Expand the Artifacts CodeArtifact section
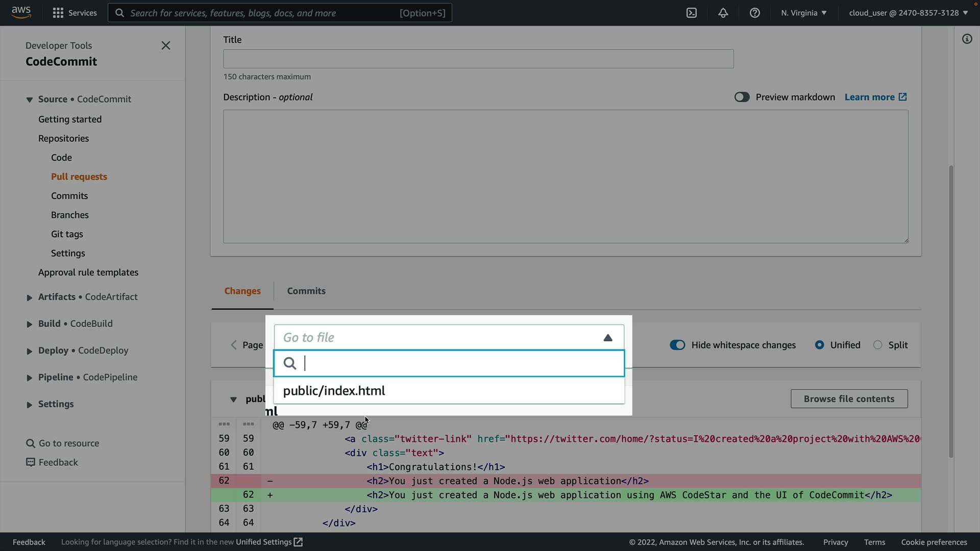 click(29, 297)
